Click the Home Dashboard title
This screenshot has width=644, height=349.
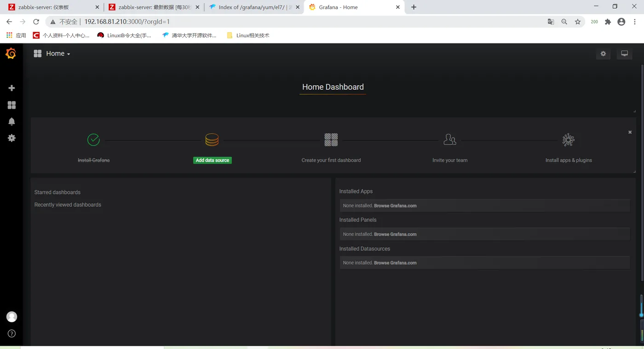point(333,87)
